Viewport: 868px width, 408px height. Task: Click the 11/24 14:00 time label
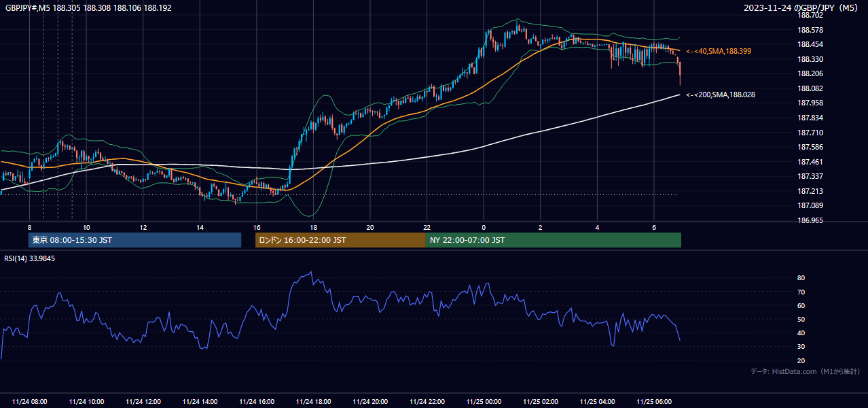click(200, 401)
